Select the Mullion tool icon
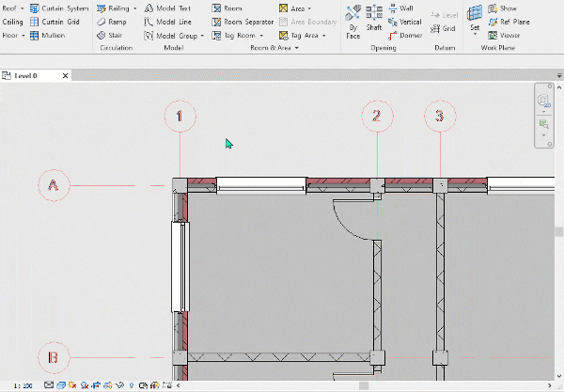Screen dimensions: 564x392 coord(35,35)
